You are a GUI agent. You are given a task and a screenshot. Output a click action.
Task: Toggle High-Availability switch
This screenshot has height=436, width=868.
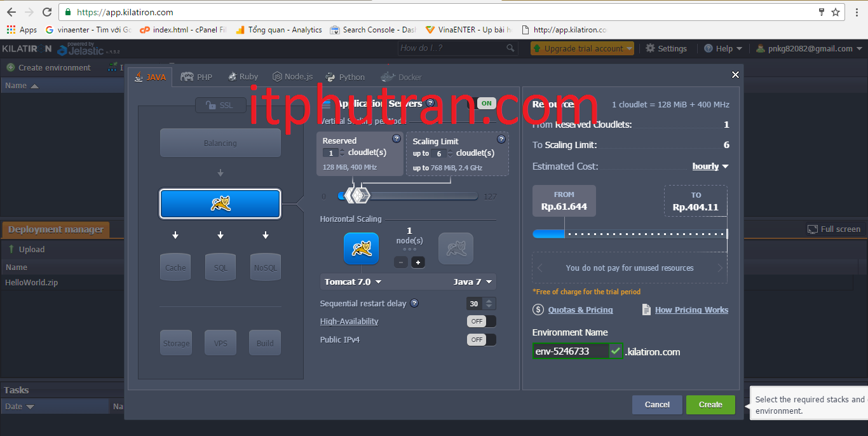[x=482, y=321]
